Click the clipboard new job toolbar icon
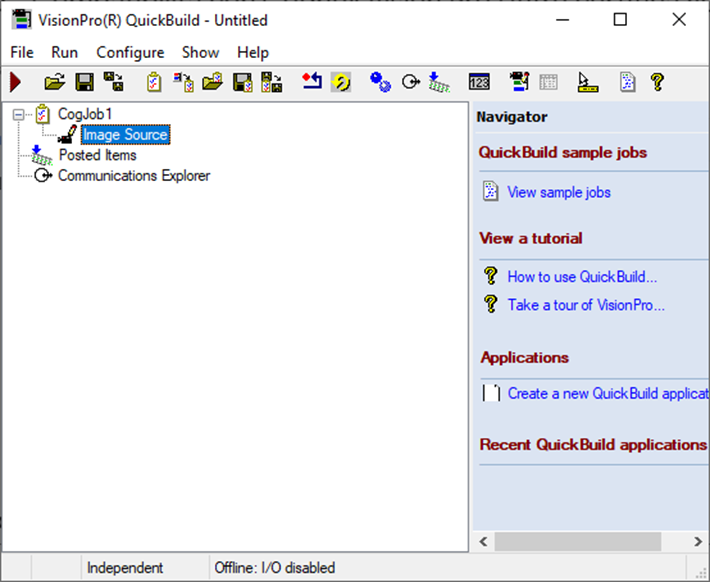The width and height of the screenshot is (710, 582). [154, 82]
